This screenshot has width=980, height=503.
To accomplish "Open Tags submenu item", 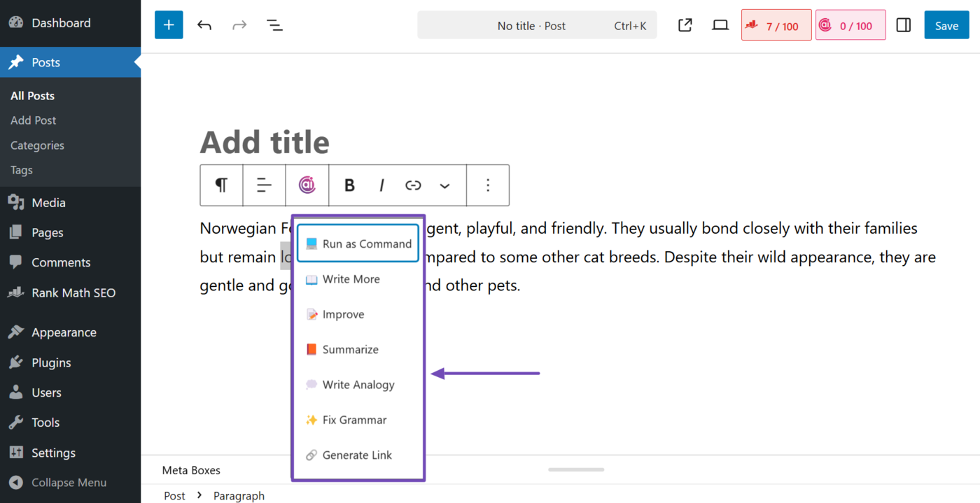I will point(22,170).
